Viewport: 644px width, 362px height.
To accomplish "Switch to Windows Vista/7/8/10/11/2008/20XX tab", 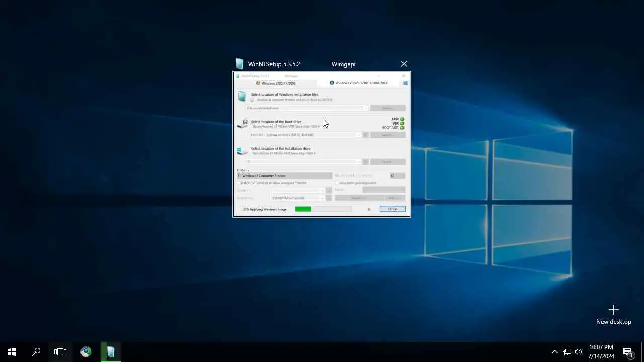I will point(358,83).
